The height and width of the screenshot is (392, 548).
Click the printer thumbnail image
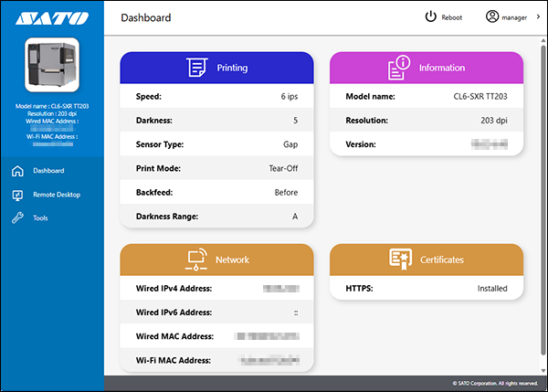pyautogui.click(x=52, y=66)
